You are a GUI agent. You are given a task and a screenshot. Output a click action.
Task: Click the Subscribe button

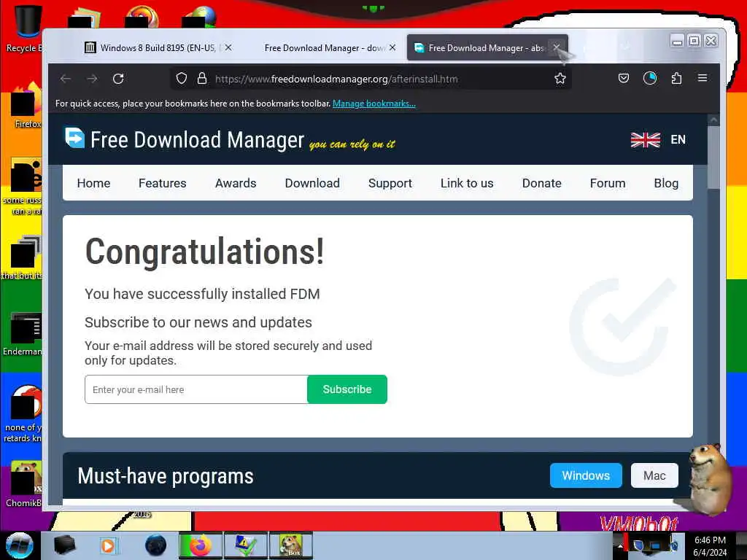coord(347,389)
